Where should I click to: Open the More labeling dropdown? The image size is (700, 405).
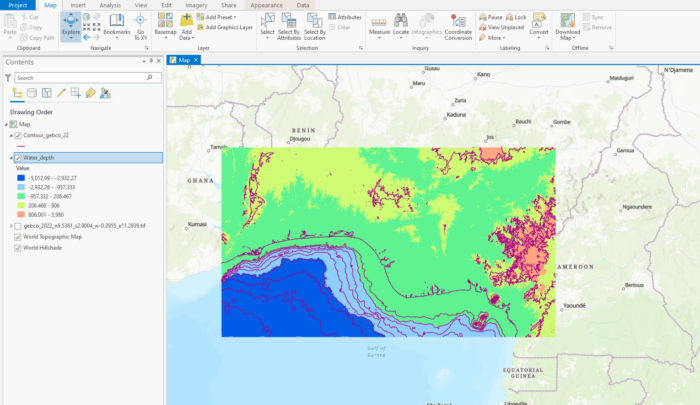tap(492, 38)
